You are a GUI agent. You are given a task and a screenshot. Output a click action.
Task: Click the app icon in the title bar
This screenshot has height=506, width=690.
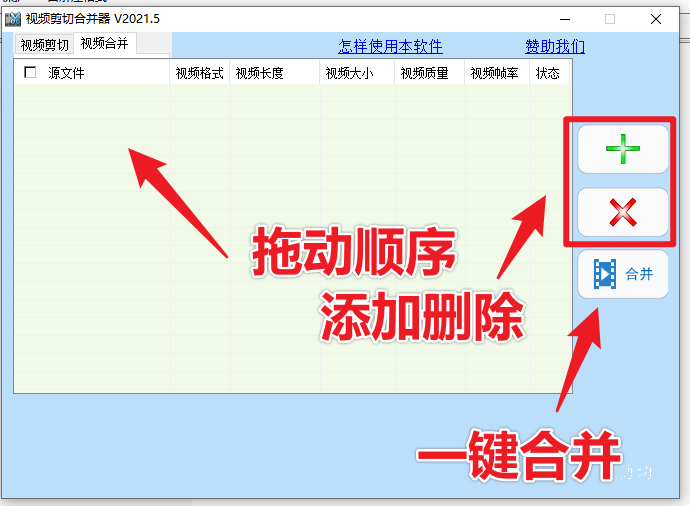[x=13, y=19]
